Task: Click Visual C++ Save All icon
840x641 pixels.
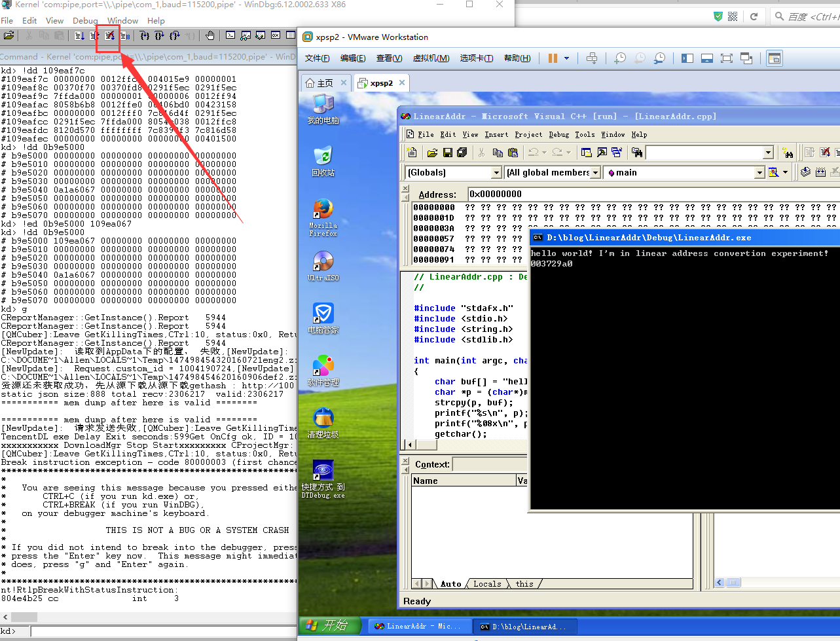Action: click(462, 153)
